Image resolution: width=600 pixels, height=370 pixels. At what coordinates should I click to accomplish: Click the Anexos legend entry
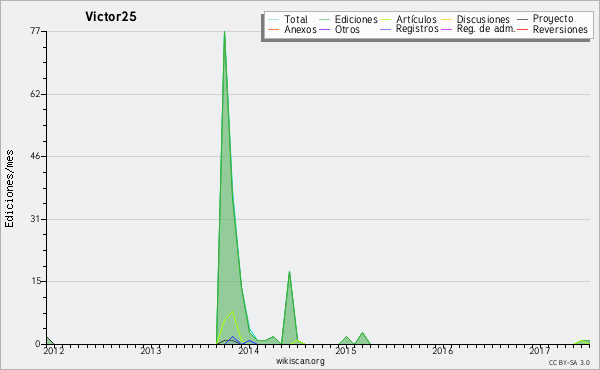[292, 29]
